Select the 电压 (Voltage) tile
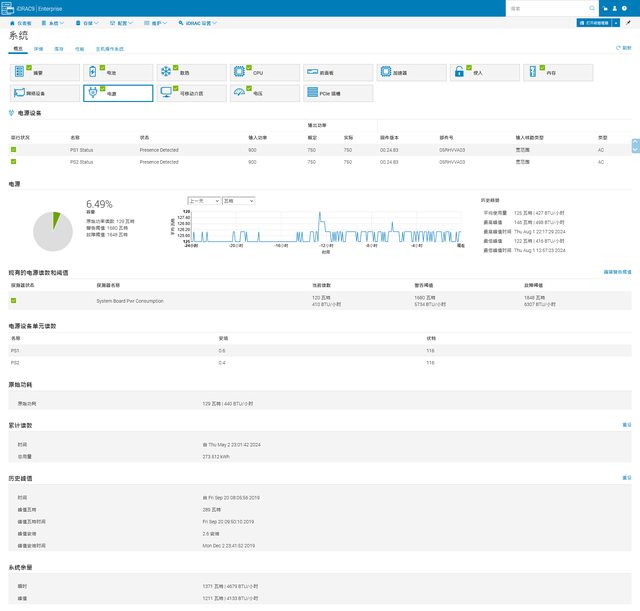Image resolution: width=640 pixels, height=611 pixels. point(265,93)
